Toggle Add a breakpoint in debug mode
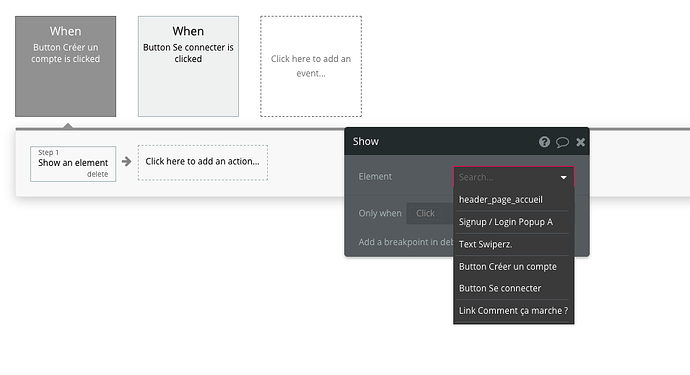The height and width of the screenshot is (375, 690). [406, 242]
